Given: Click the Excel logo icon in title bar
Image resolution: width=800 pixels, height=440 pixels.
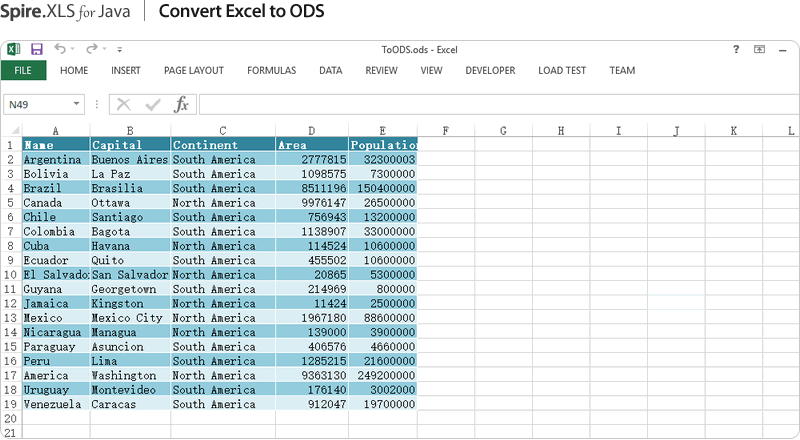Looking at the screenshot, I should [x=14, y=49].
